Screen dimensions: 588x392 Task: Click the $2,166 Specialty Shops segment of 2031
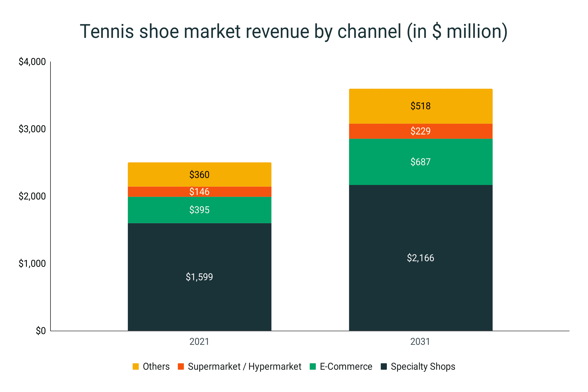421,258
